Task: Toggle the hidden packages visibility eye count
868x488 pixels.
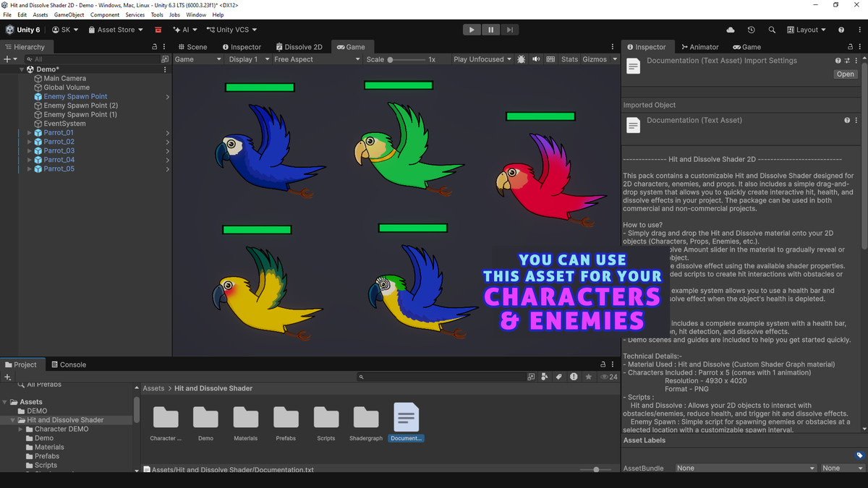Action: [610, 377]
